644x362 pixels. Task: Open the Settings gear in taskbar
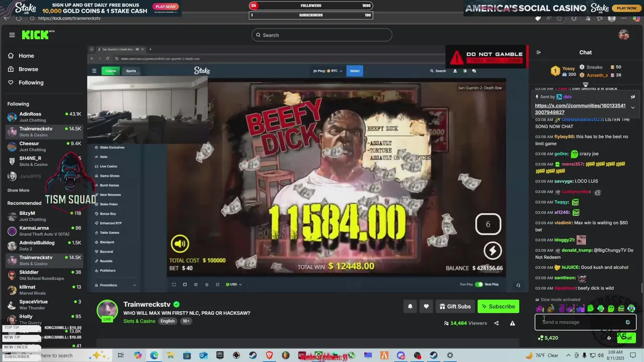click(x=450, y=355)
